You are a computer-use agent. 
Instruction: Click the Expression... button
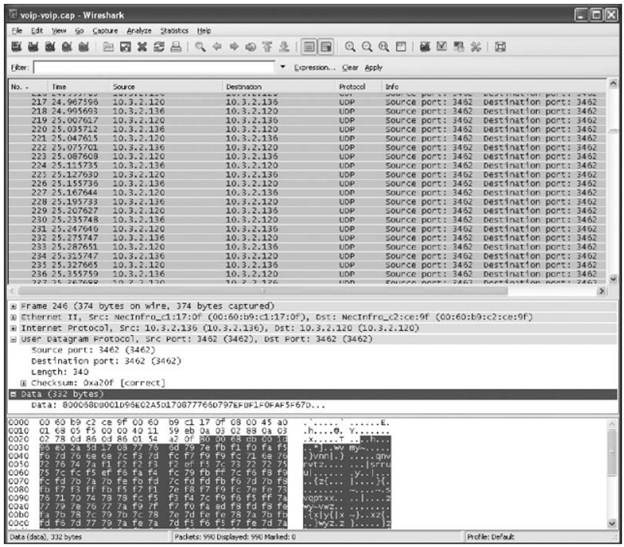coord(314,67)
